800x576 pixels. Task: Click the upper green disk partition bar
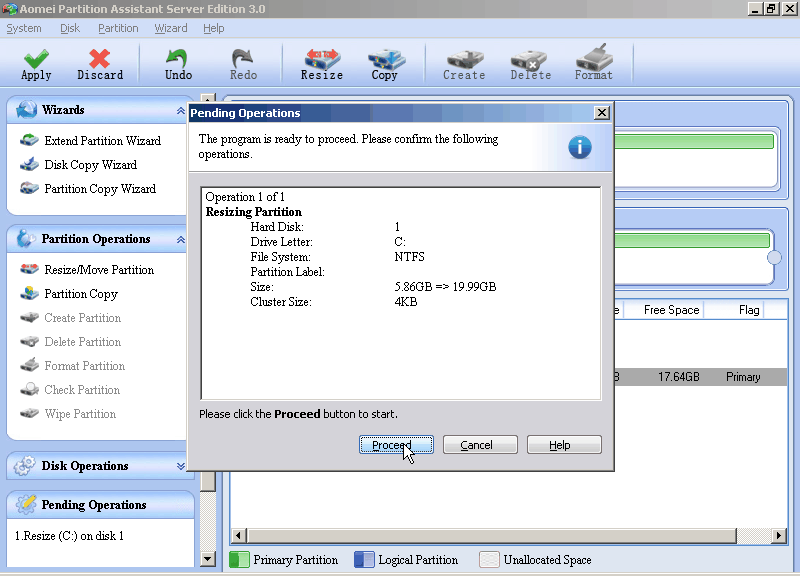[x=694, y=141]
